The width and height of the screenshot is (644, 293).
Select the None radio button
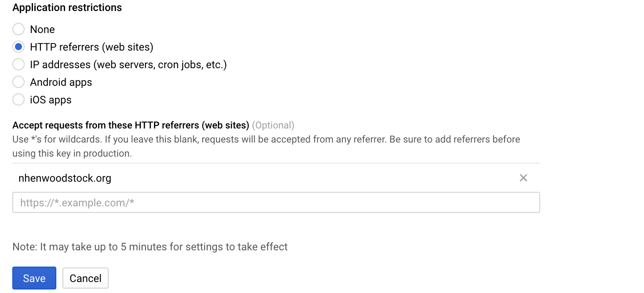(x=18, y=29)
